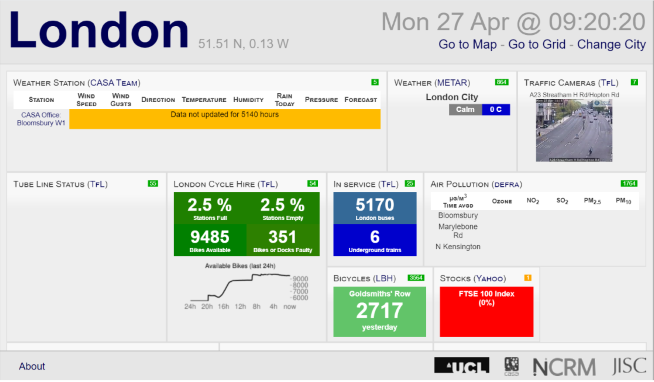Open the About link in footer

(32, 366)
